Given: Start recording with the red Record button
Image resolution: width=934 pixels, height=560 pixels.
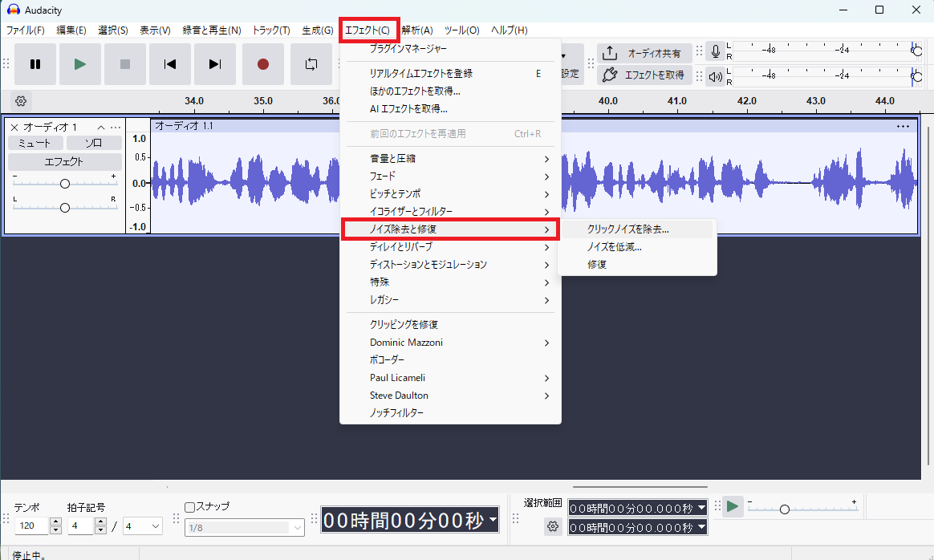Looking at the screenshot, I should pyautogui.click(x=262, y=64).
